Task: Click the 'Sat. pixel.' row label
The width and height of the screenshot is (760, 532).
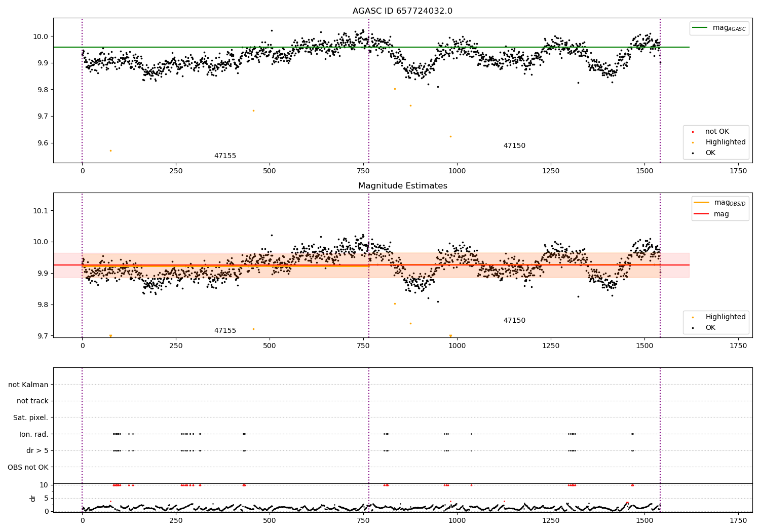Action: tap(31, 417)
